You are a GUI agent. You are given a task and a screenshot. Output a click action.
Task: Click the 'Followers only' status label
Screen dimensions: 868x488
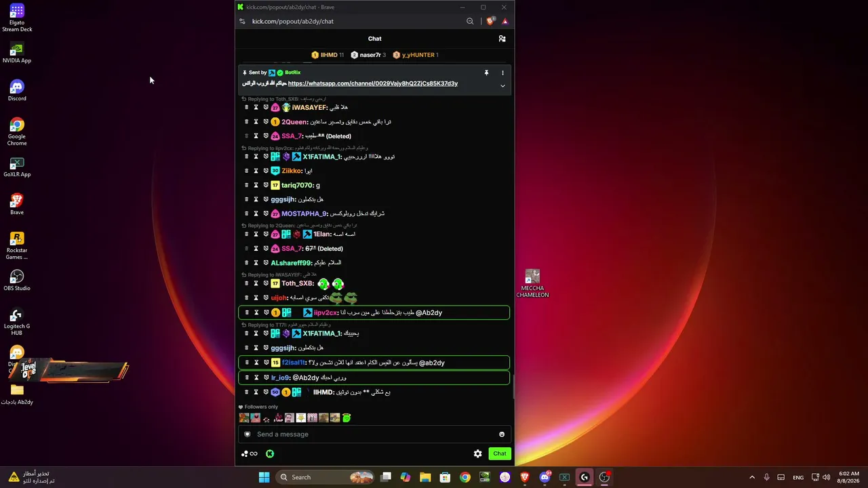[x=258, y=407]
